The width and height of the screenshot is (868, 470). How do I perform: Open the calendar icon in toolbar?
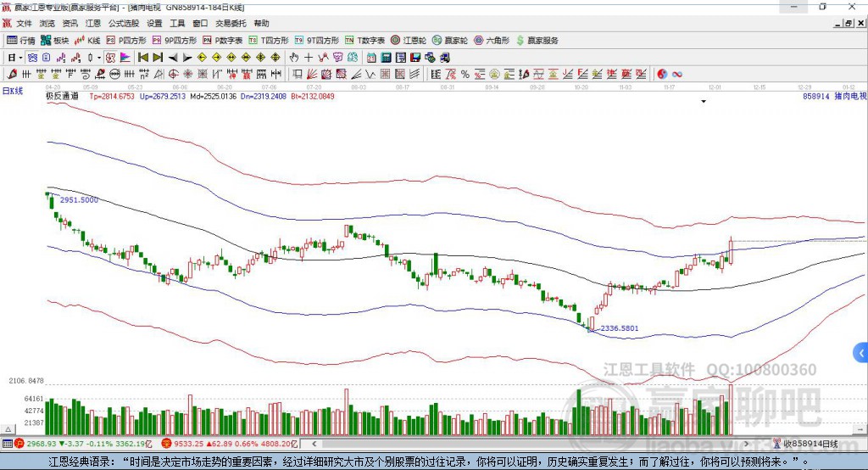point(371,58)
